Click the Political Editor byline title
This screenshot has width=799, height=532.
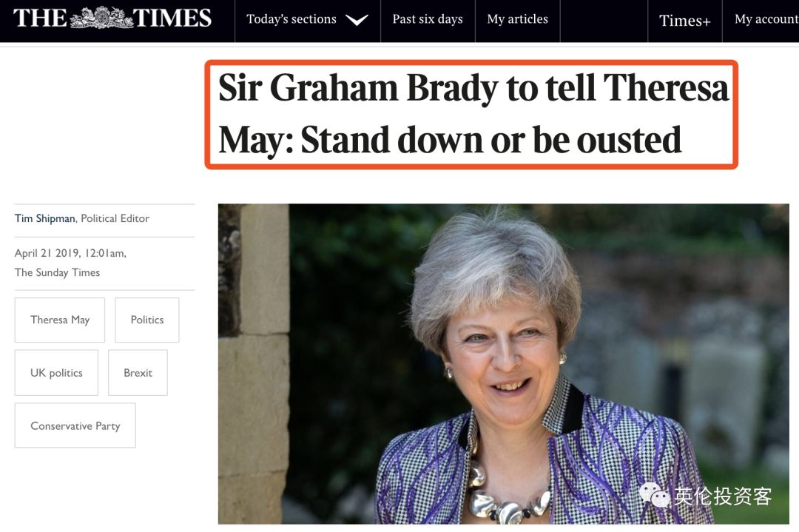[x=115, y=218]
